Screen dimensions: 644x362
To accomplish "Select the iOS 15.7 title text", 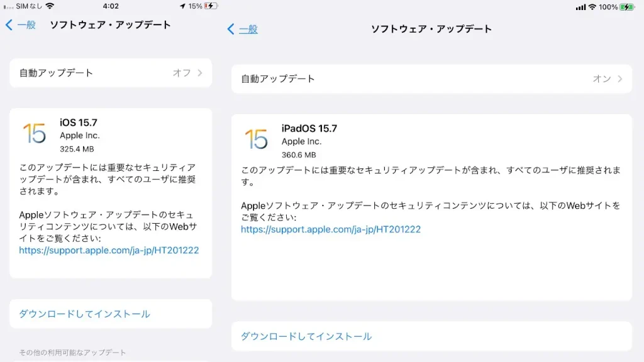I will pyautogui.click(x=79, y=123).
